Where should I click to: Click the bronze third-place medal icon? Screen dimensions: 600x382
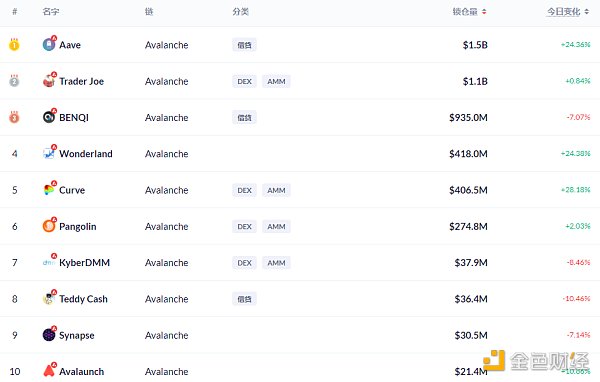tap(14, 117)
